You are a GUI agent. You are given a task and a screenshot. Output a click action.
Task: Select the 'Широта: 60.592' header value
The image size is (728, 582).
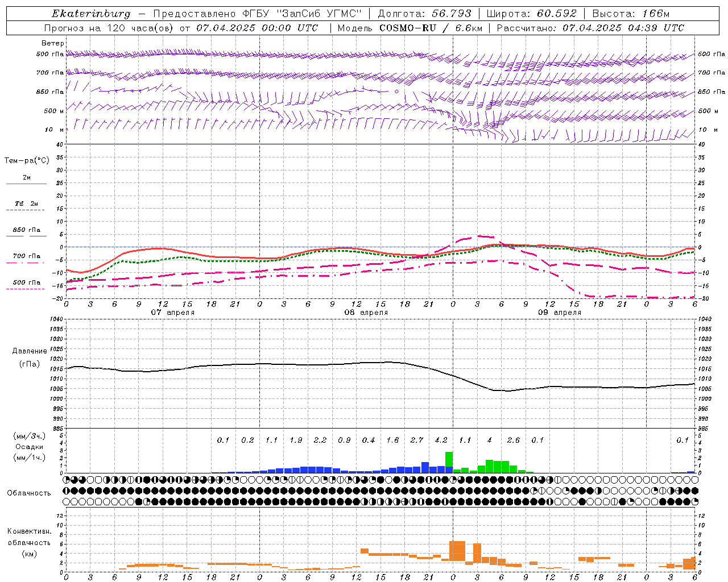[x=531, y=14]
